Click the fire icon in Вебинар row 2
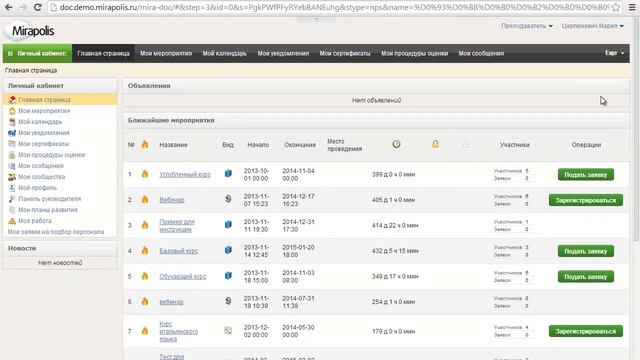Screen dimensions: 640x360 [144, 199]
